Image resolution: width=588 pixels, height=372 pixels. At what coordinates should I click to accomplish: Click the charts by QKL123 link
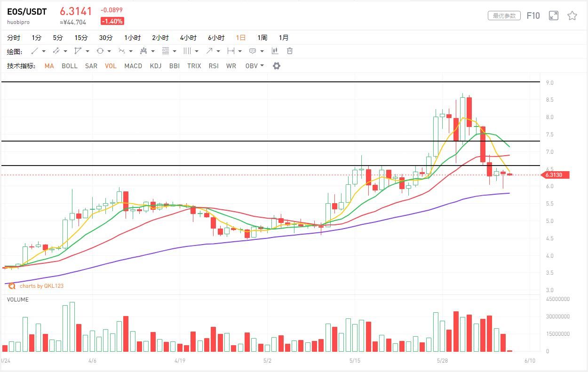[41, 285]
